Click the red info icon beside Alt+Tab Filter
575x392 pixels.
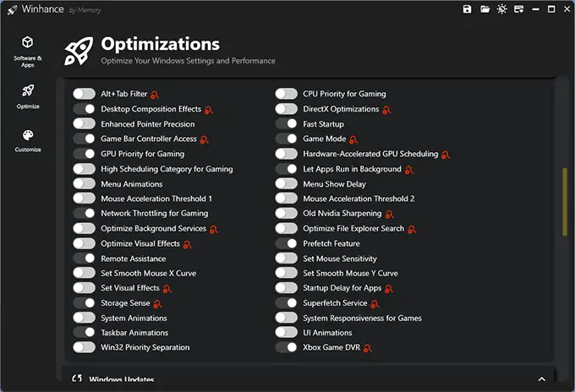(x=155, y=95)
